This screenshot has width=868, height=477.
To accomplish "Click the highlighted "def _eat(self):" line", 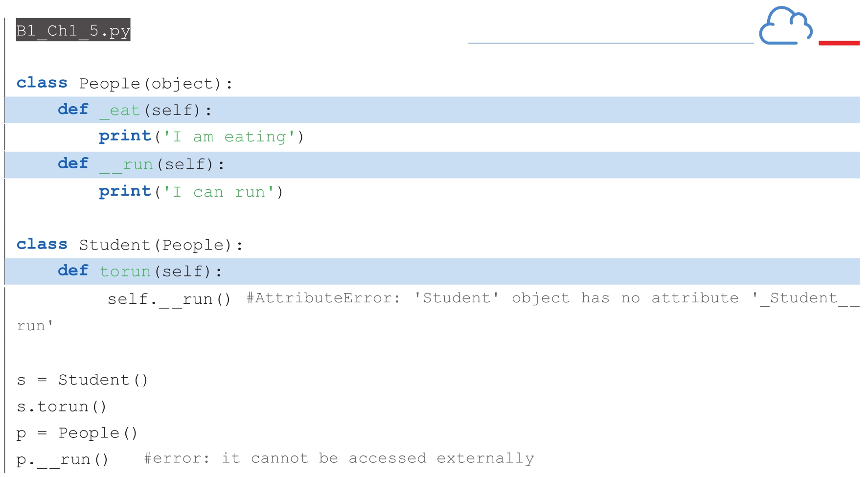I will pyautogui.click(x=135, y=110).
